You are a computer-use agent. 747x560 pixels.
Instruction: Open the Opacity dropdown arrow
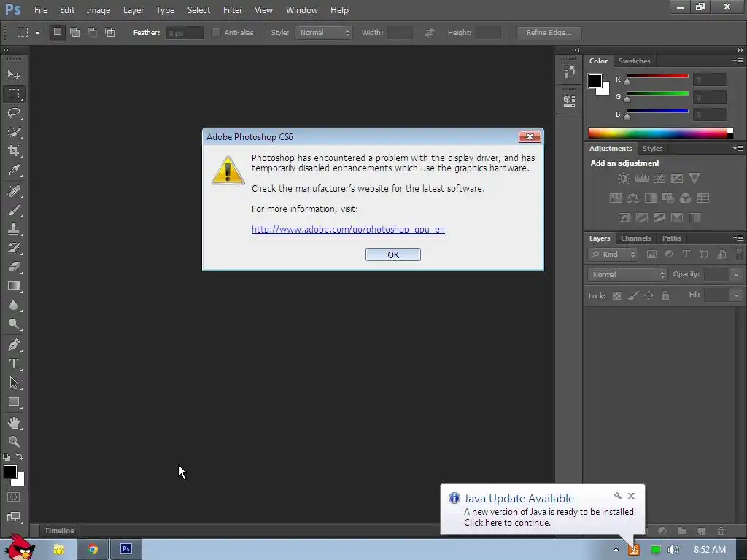(x=736, y=275)
